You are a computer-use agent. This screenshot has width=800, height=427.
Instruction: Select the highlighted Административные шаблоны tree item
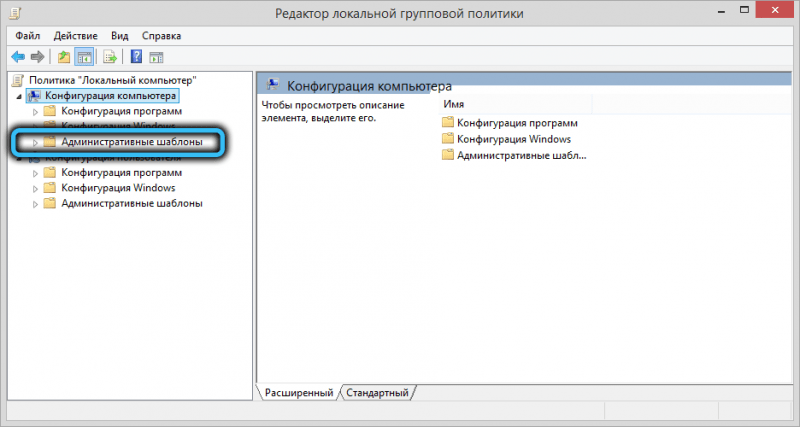click(x=132, y=142)
